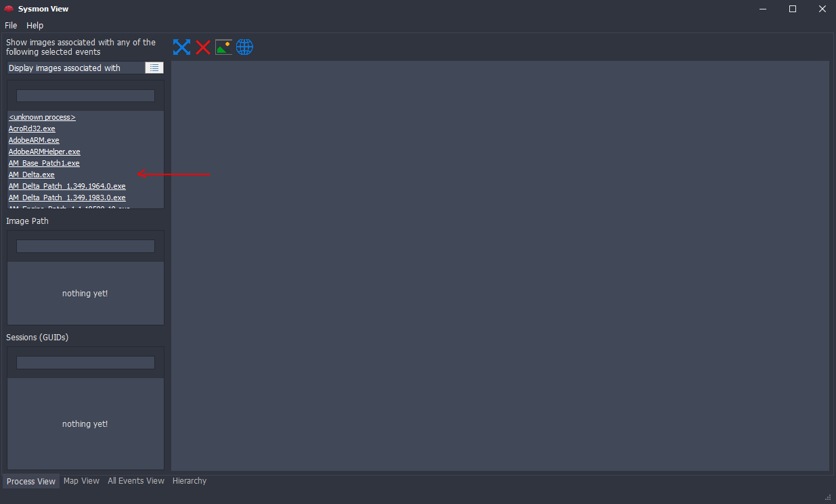This screenshot has height=504, width=836.
Task: Select the Process View tab
Action: [x=31, y=482]
